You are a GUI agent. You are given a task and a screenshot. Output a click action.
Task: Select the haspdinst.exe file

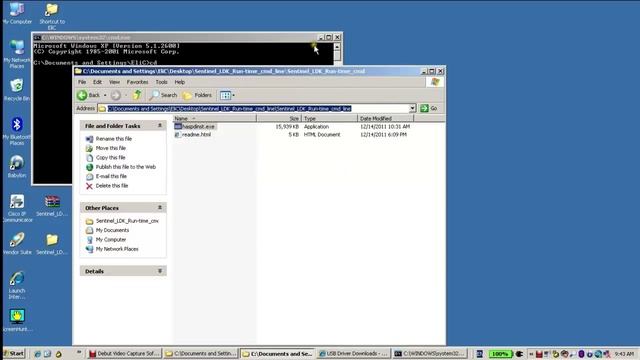(195, 127)
